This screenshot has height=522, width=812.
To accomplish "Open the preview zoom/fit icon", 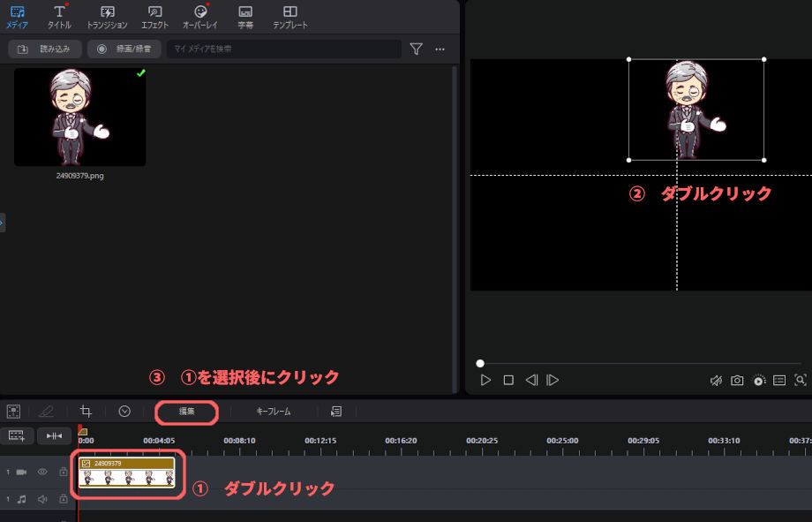I will pos(801,381).
